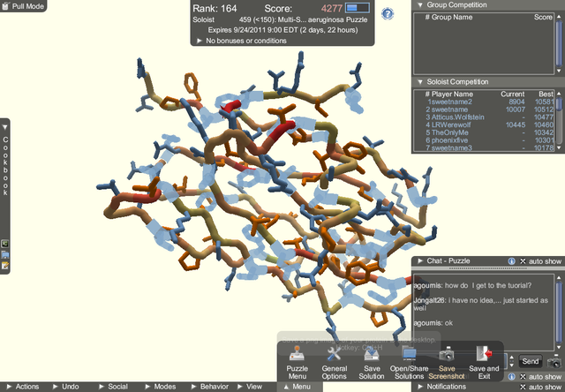This screenshot has height=392, width=565.
Task: Toggle auto show for Notifications panel
Action: (x=540, y=387)
